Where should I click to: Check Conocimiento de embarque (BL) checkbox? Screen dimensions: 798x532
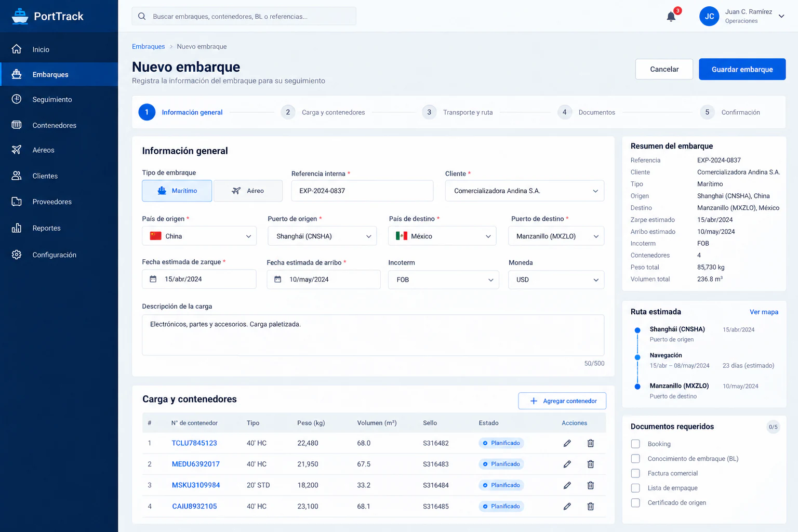pyautogui.click(x=635, y=459)
